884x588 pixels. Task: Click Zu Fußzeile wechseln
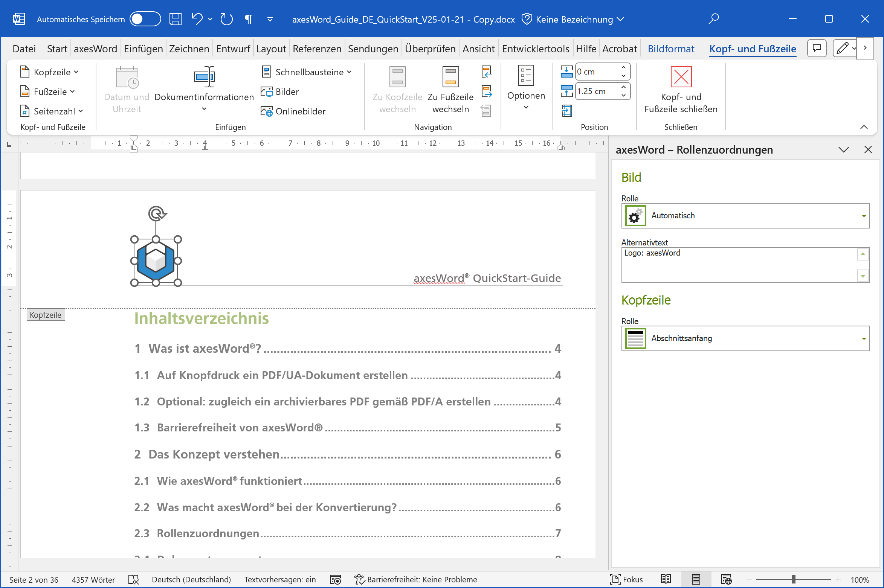tap(450, 90)
